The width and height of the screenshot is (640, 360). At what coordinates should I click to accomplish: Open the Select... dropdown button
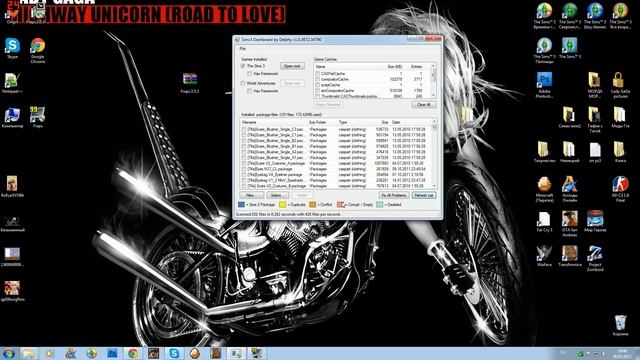click(278, 196)
